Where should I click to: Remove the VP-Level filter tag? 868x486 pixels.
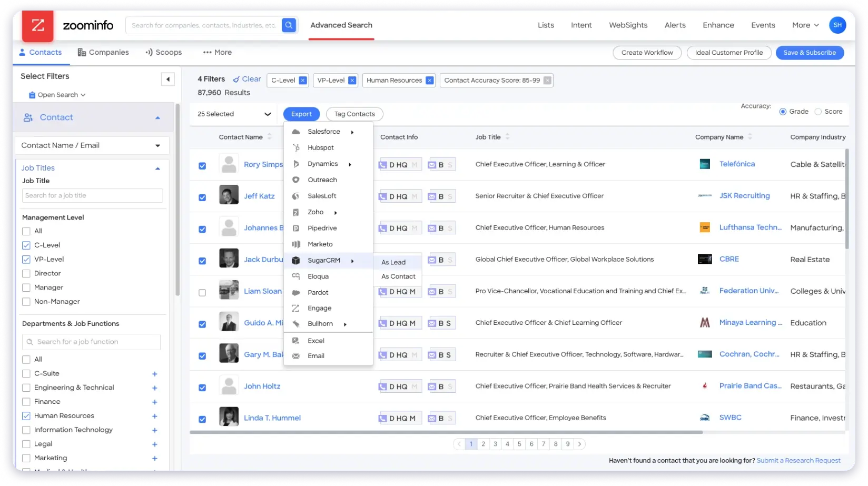coord(352,80)
